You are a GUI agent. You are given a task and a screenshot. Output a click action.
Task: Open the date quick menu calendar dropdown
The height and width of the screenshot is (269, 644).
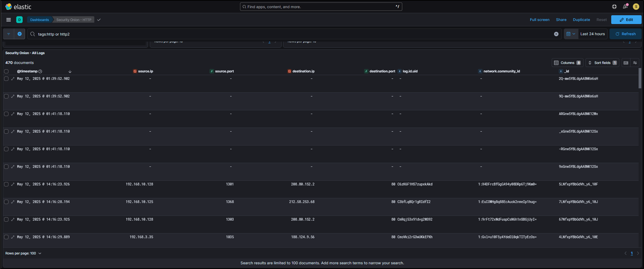tap(571, 34)
